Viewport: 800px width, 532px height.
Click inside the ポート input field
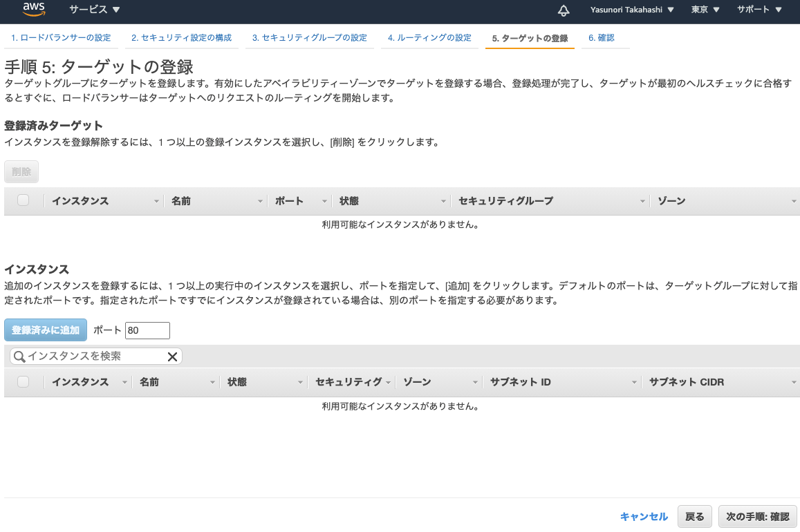pos(147,330)
